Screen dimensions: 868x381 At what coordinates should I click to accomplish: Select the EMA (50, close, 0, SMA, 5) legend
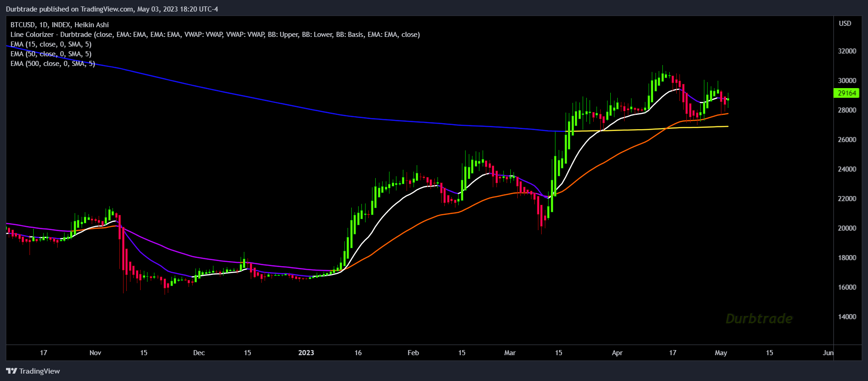(51, 54)
